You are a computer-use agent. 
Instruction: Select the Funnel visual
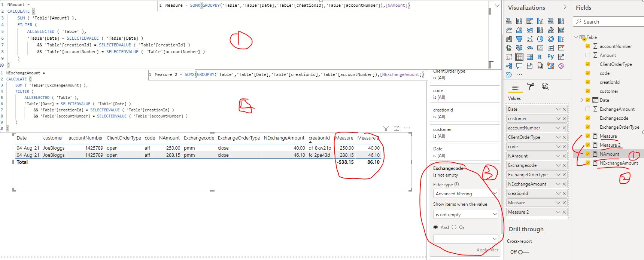point(519,39)
